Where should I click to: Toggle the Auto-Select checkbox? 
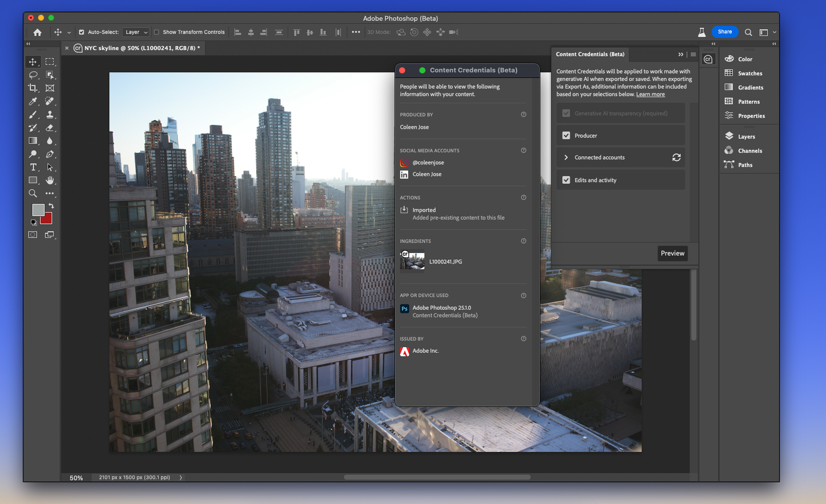point(81,32)
